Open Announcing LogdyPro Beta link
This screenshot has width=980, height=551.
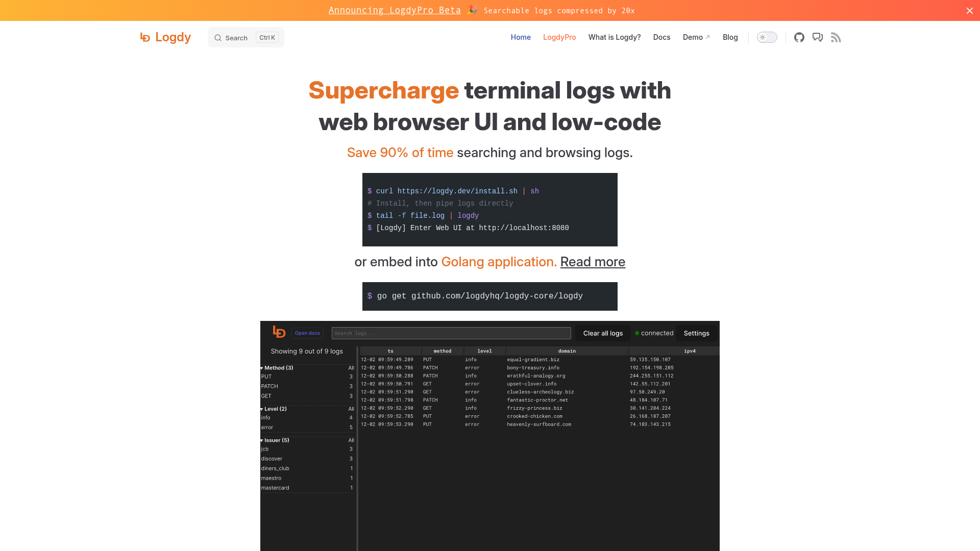[x=395, y=10]
